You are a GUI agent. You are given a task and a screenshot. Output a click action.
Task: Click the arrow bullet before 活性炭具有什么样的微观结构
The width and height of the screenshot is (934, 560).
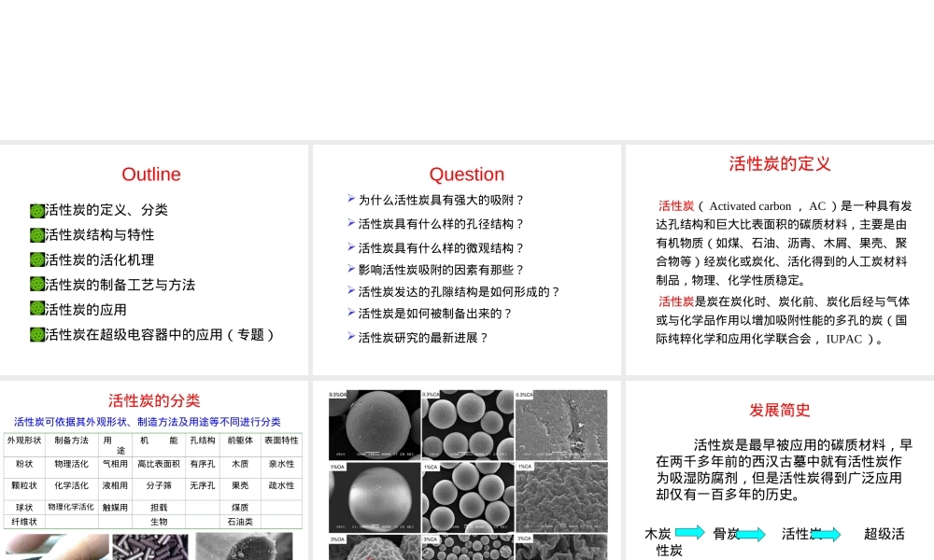[x=351, y=246]
